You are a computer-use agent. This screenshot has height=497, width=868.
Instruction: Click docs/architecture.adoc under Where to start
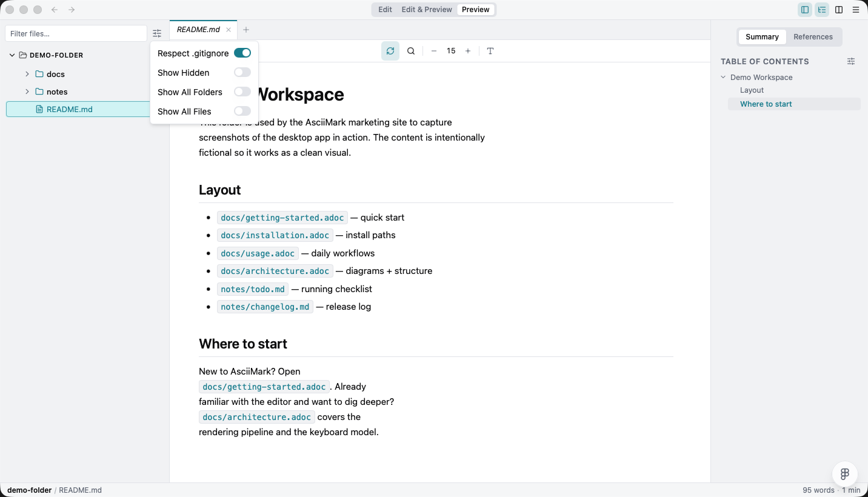(256, 417)
